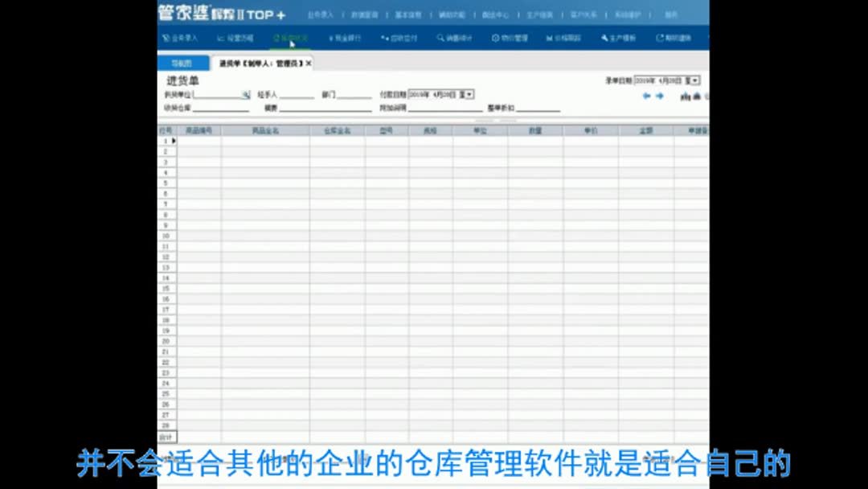The width and height of the screenshot is (868, 489).
Task: Expand the 录单日期 date selector
Action: coord(694,80)
